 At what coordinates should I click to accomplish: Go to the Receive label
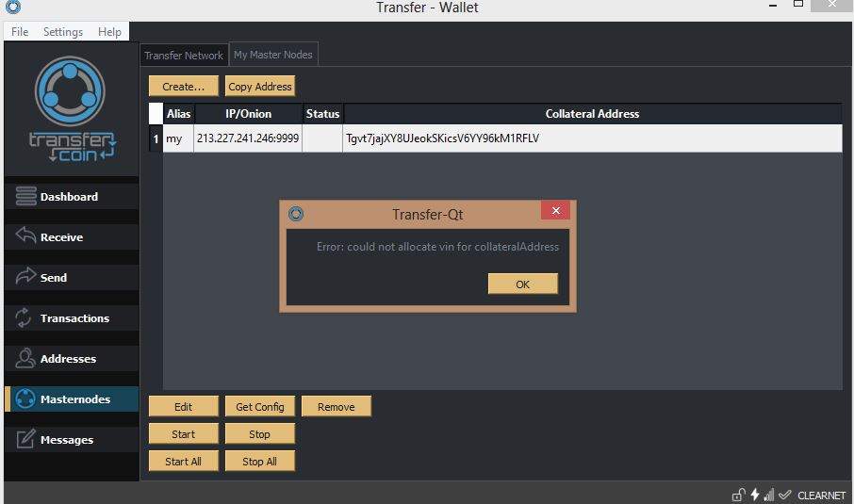coord(61,236)
